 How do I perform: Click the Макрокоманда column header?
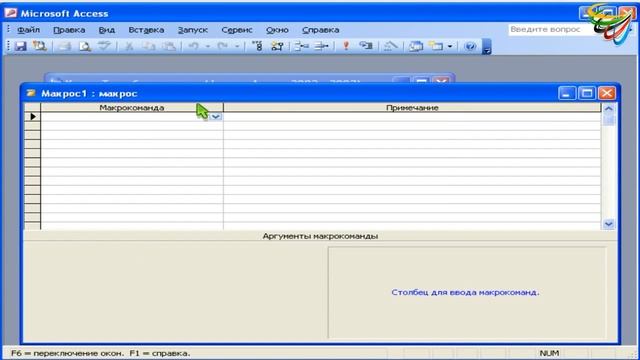click(132, 107)
